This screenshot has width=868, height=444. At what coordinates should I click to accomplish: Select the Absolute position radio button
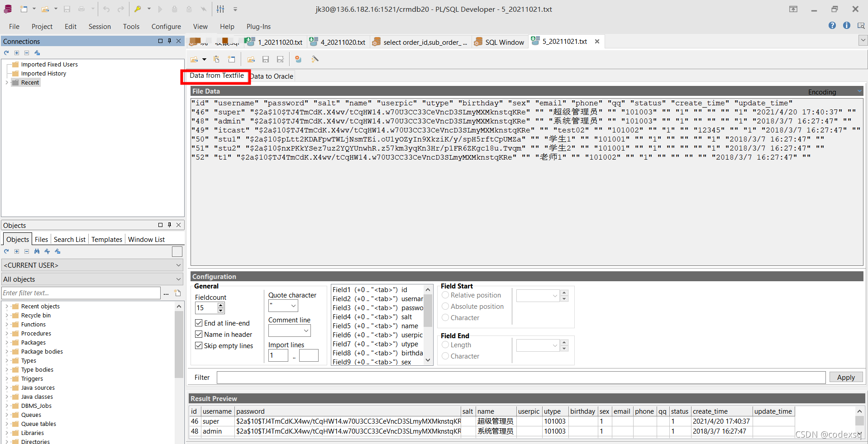445,306
